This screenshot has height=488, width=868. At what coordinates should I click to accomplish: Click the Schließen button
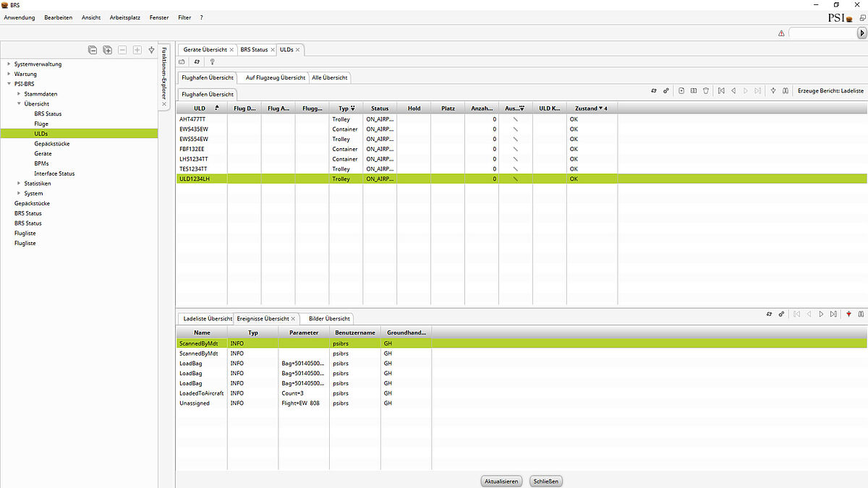pos(545,481)
